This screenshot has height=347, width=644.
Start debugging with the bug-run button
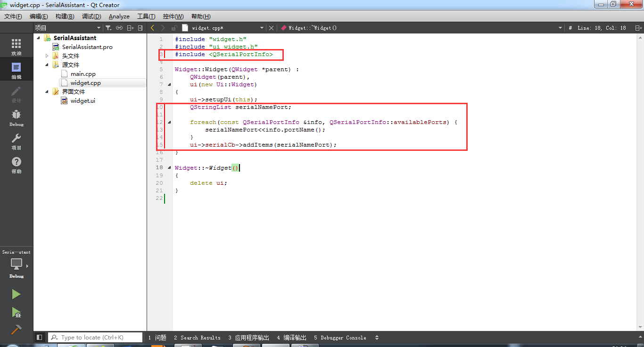[16, 312]
